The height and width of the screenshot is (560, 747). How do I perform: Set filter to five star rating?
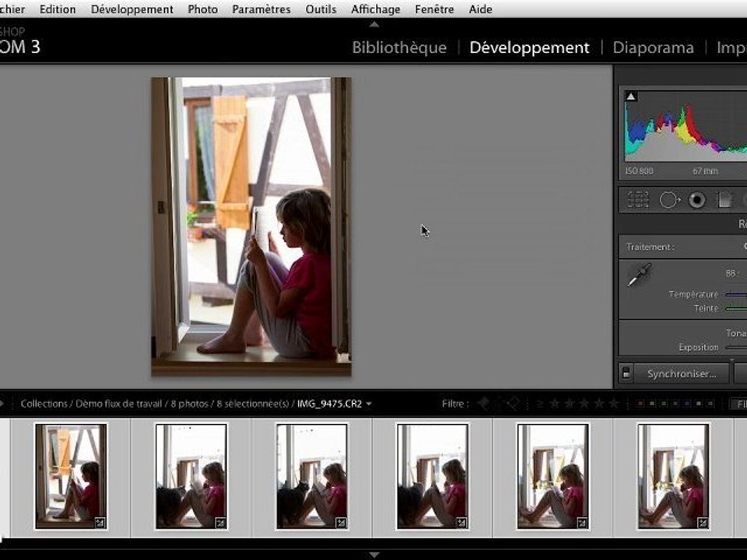click(614, 404)
